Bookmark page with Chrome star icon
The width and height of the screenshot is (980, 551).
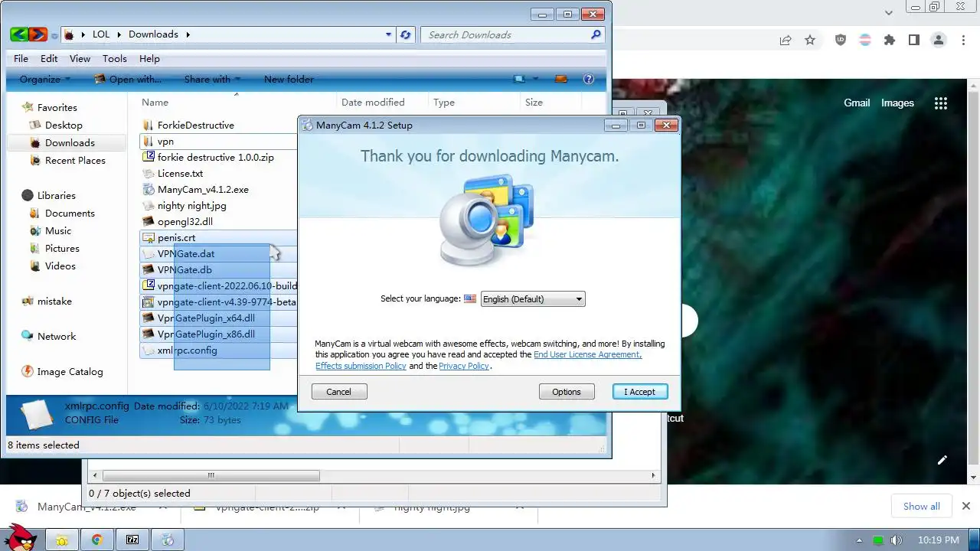coord(810,41)
